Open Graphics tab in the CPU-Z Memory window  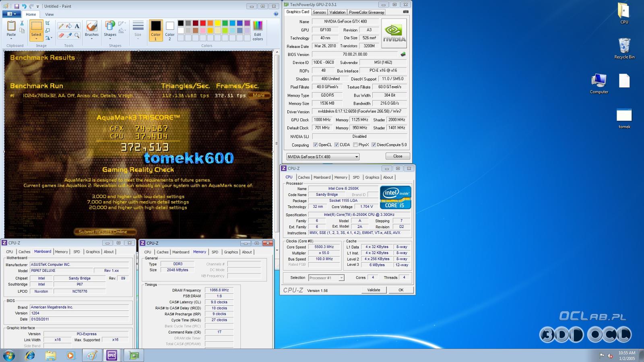(231, 252)
